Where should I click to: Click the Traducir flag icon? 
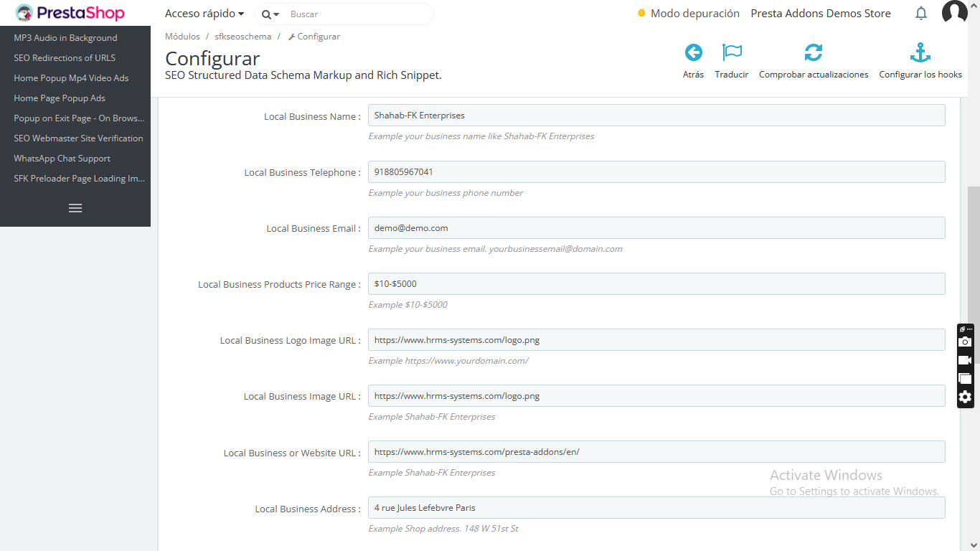[732, 52]
